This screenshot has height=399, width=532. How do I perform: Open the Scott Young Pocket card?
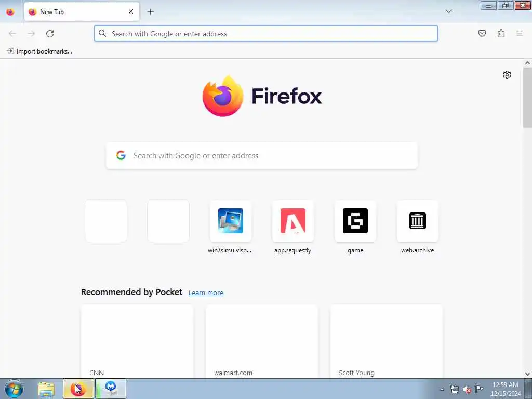tap(387, 341)
